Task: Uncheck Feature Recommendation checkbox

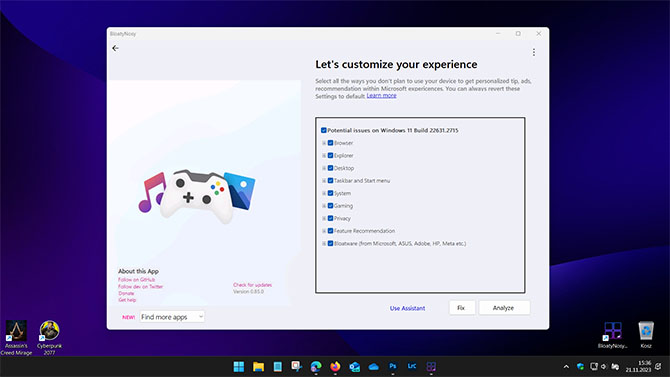Action: click(330, 231)
